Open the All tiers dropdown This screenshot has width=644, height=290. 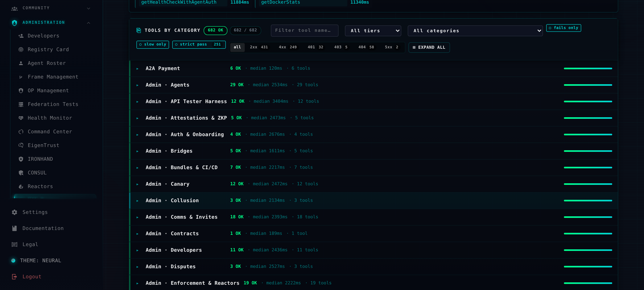[373, 31]
